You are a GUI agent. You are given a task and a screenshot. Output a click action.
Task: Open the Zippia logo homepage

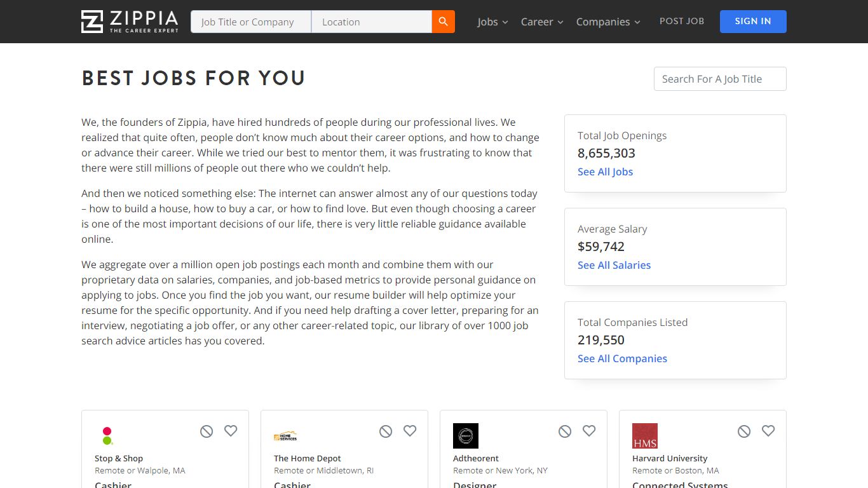(x=130, y=22)
